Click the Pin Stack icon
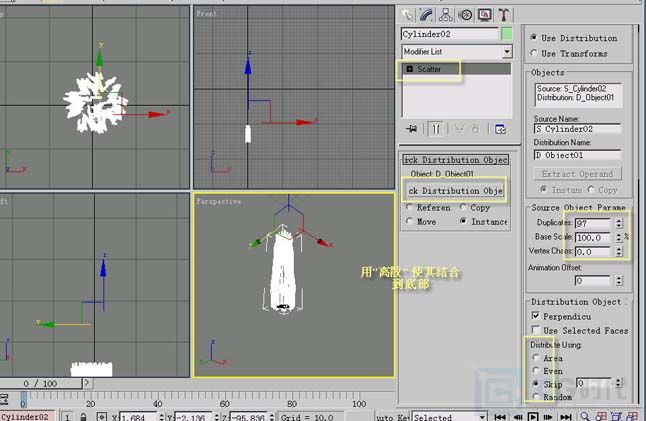 tap(412, 129)
